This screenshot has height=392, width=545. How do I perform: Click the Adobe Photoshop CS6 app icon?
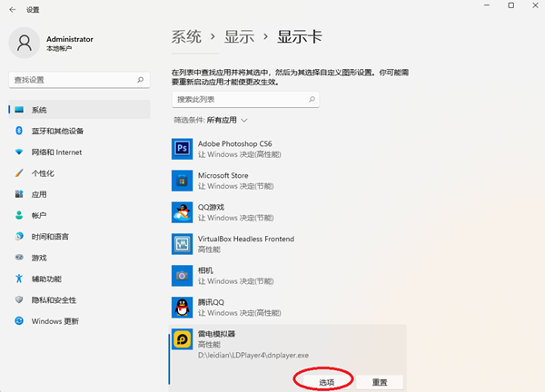pos(183,149)
